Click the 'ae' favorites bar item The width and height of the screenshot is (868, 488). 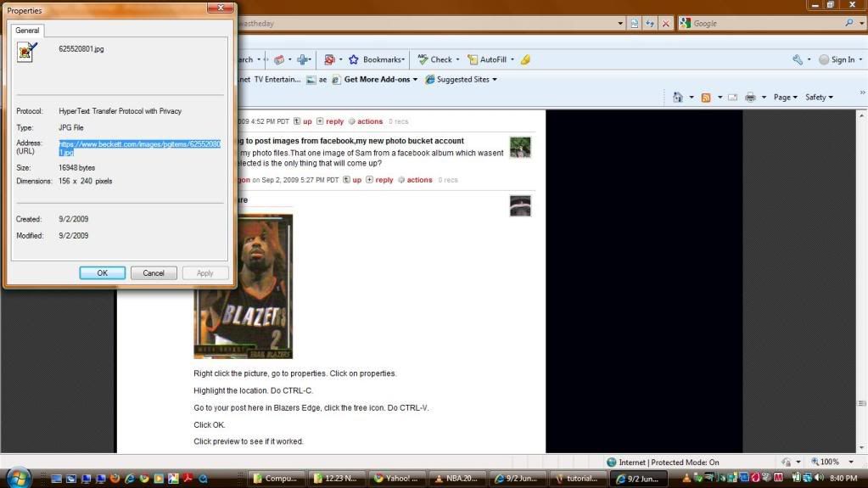pyautogui.click(x=316, y=80)
